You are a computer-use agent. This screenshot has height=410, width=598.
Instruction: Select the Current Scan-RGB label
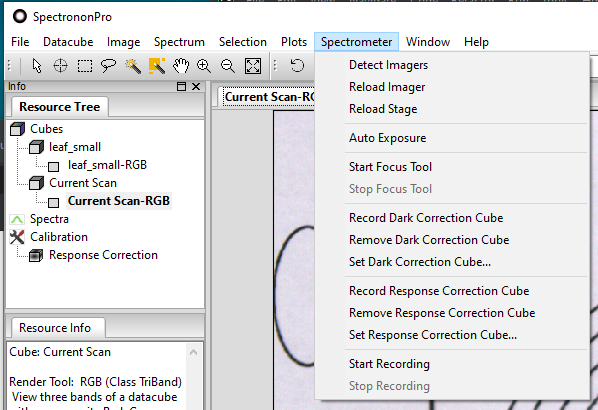(119, 201)
